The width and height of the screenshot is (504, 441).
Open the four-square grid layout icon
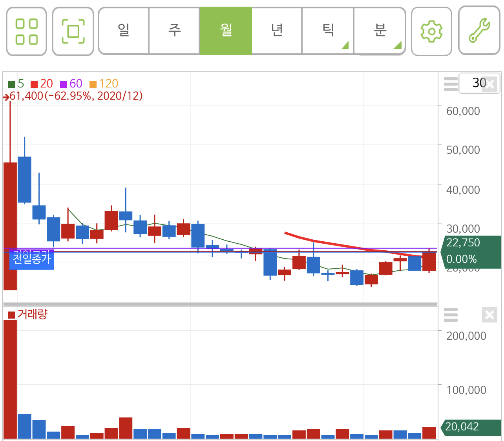(26, 31)
